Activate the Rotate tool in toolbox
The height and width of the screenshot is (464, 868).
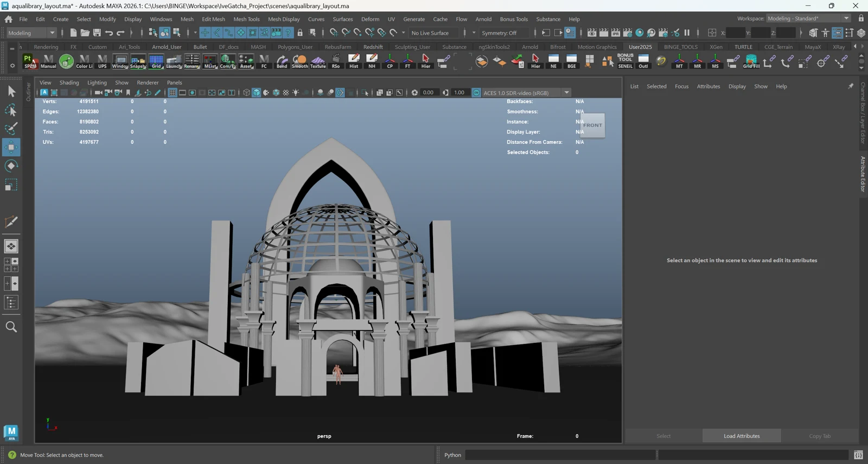tap(11, 166)
